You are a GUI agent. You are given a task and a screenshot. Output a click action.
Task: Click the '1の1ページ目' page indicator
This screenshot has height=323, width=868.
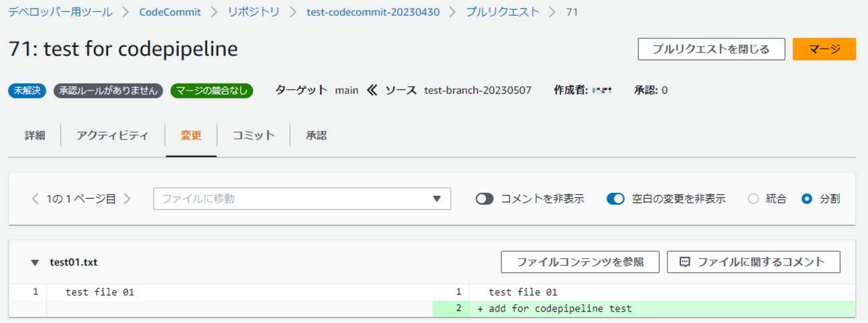click(81, 199)
